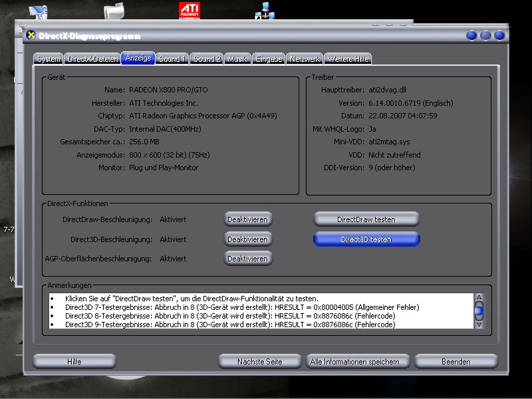Image resolution: width=532 pixels, height=399 pixels.
Task: Click the driver date 22.08.2007
Action: point(403,116)
